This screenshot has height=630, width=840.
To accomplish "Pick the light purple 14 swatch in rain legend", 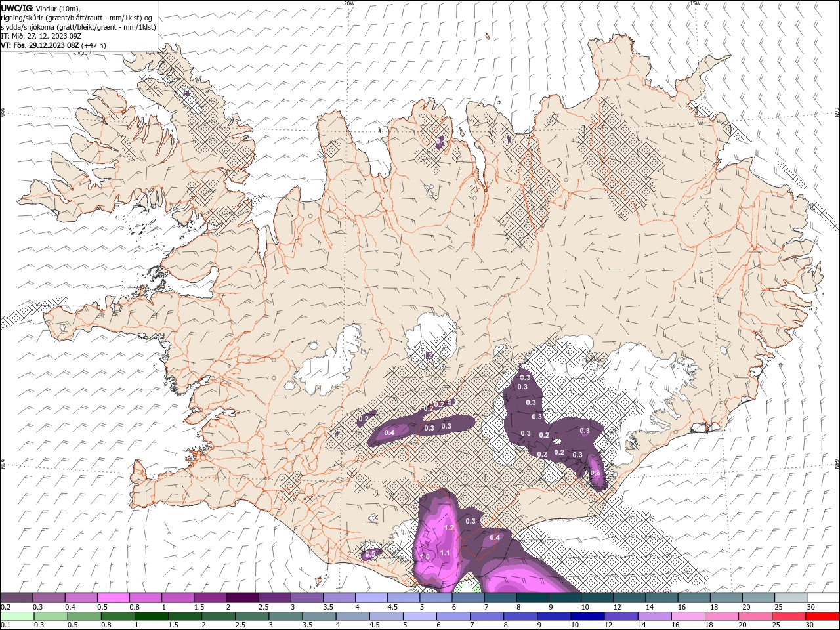I will click(654, 616).
